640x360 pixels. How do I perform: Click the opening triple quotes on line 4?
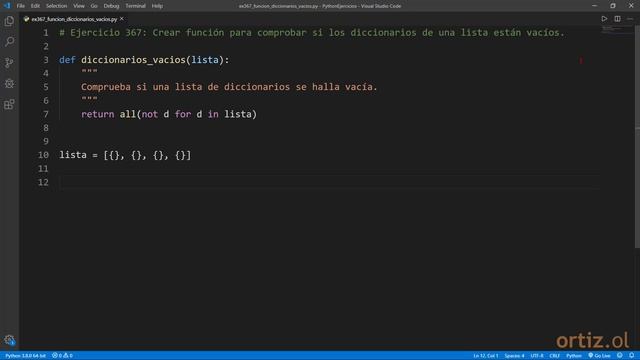[89, 72]
